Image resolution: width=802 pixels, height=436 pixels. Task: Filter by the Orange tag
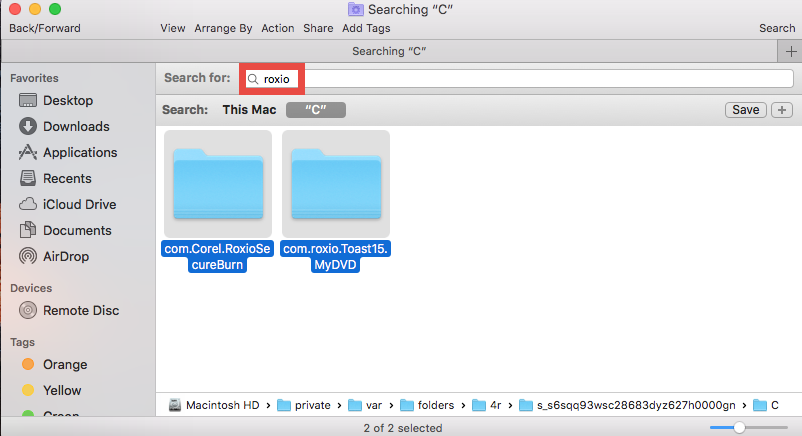(x=55, y=364)
